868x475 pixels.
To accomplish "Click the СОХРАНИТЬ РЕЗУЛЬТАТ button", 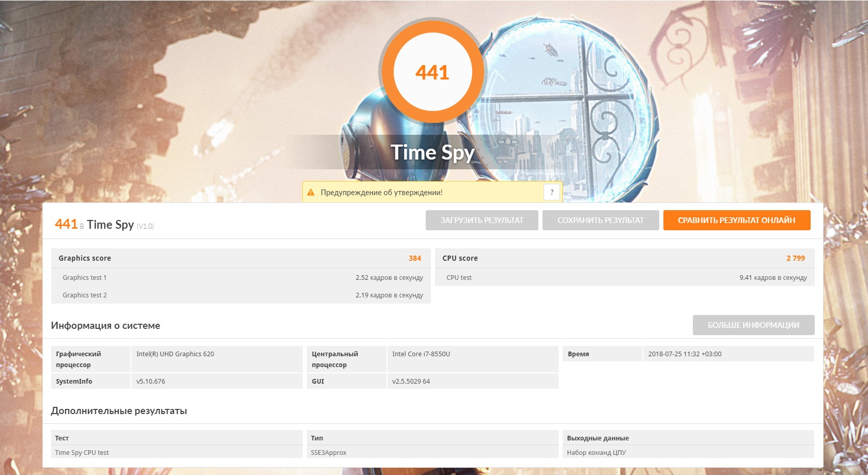I will pyautogui.click(x=600, y=220).
